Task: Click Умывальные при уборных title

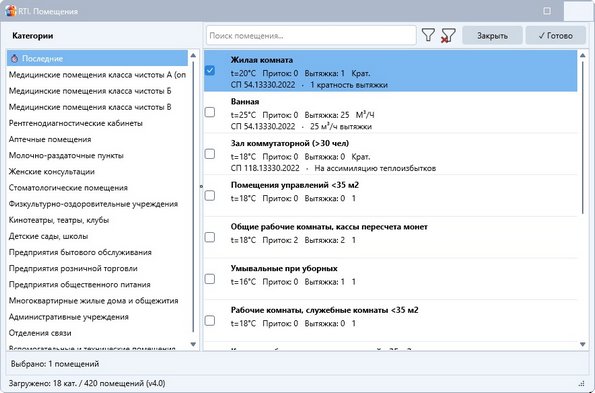Action: click(x=284, y=269)
